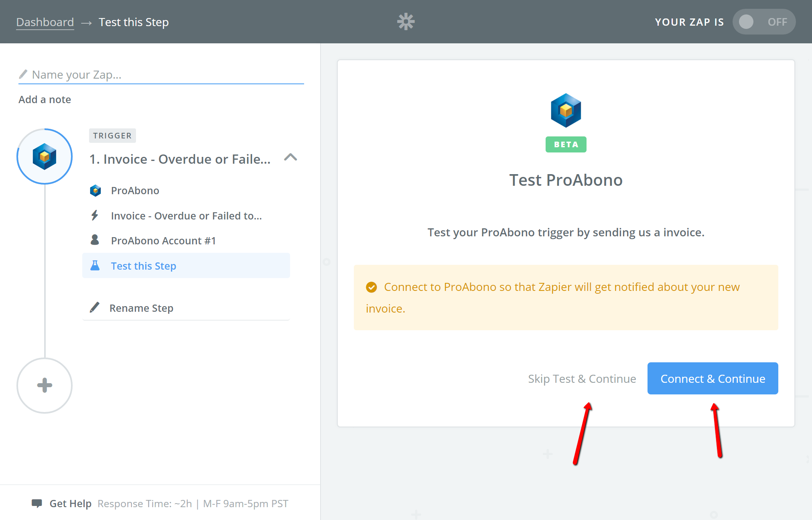Click the small ProAbono cube icon
Viewport: 812px width, 520px height.
click(x=95, y=191)
